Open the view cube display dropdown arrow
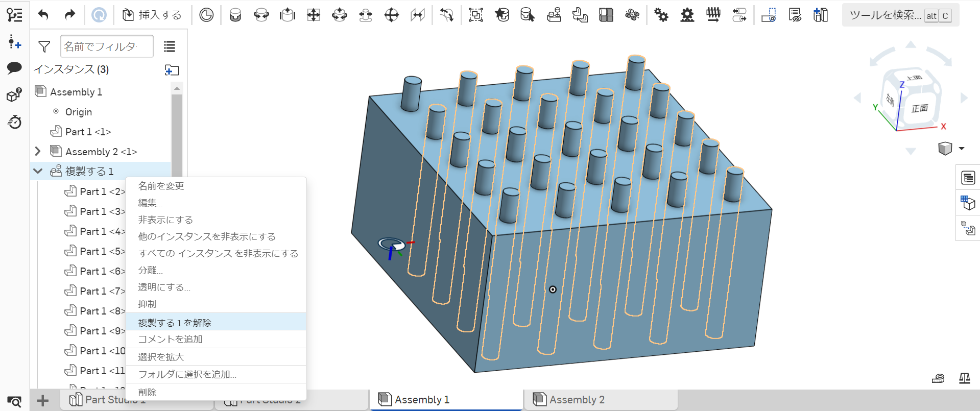 [x=962, y=149]
